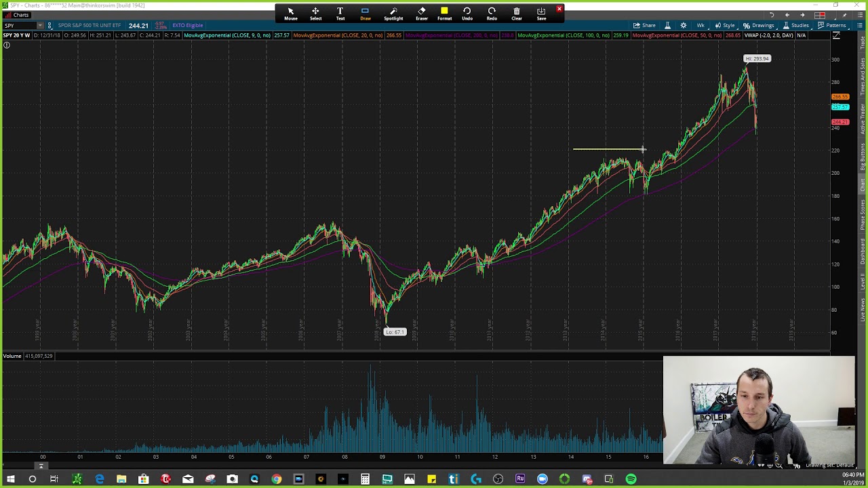Open the Trade sidebar tab
This screenshot has height=488, width=868.
pyautogui.click(x=863, y=42)
